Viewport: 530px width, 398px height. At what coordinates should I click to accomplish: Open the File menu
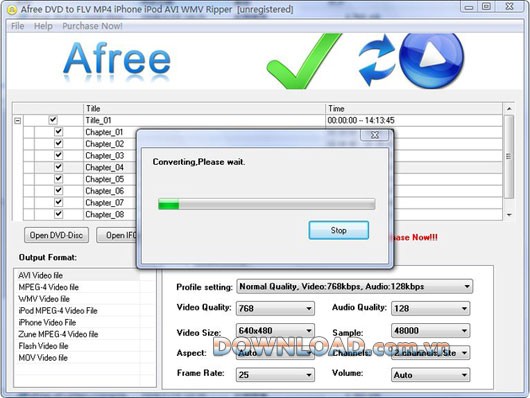18,26
